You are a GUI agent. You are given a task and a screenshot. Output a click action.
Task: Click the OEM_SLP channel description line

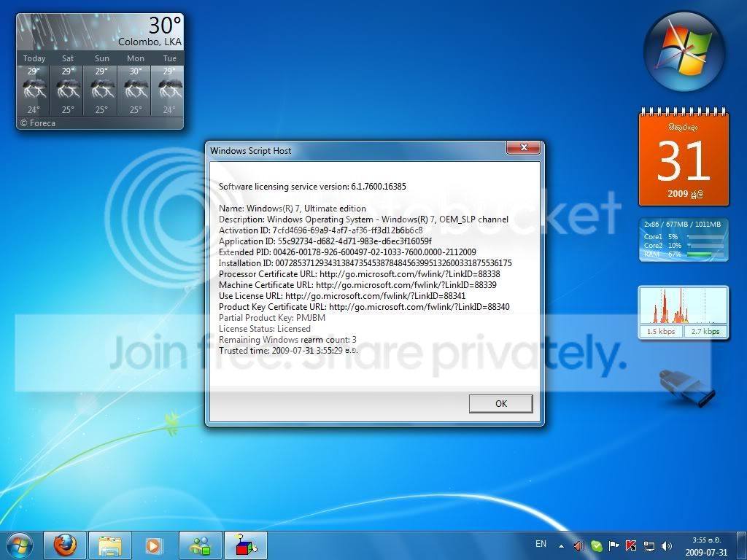363,219
